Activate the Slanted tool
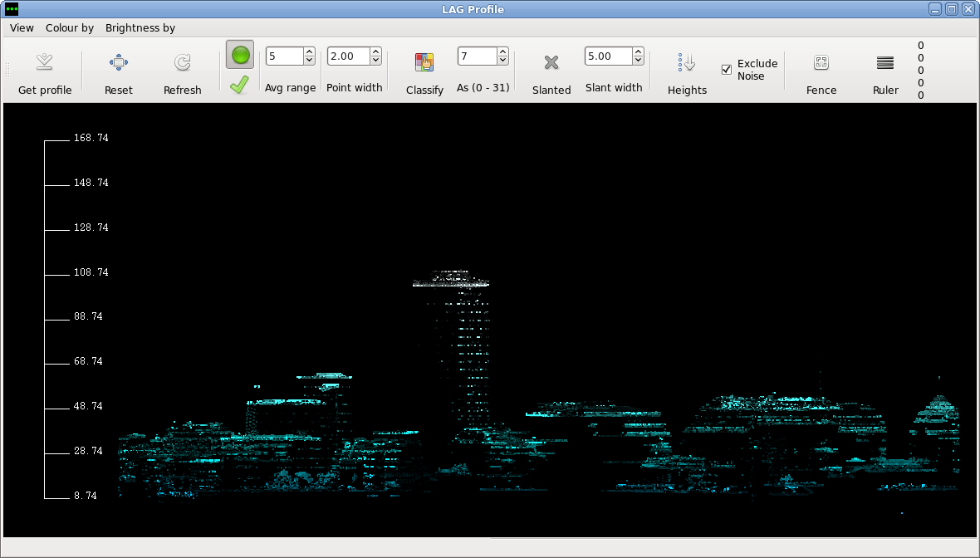The image size is (980, 558). [x=551, y=73]
